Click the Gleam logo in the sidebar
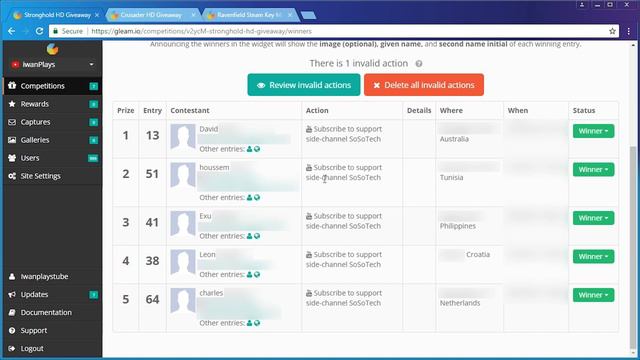 click(x=52, y=49)
